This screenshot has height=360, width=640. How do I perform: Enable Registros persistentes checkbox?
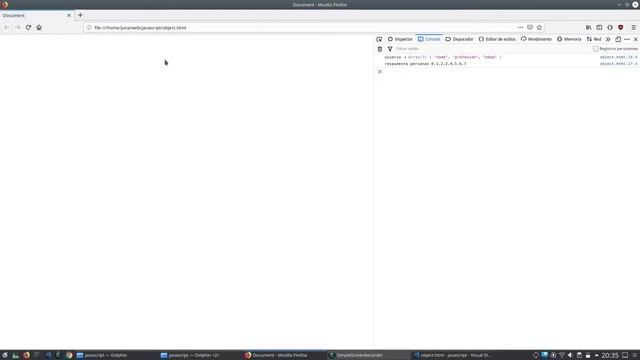pos(596,49)
